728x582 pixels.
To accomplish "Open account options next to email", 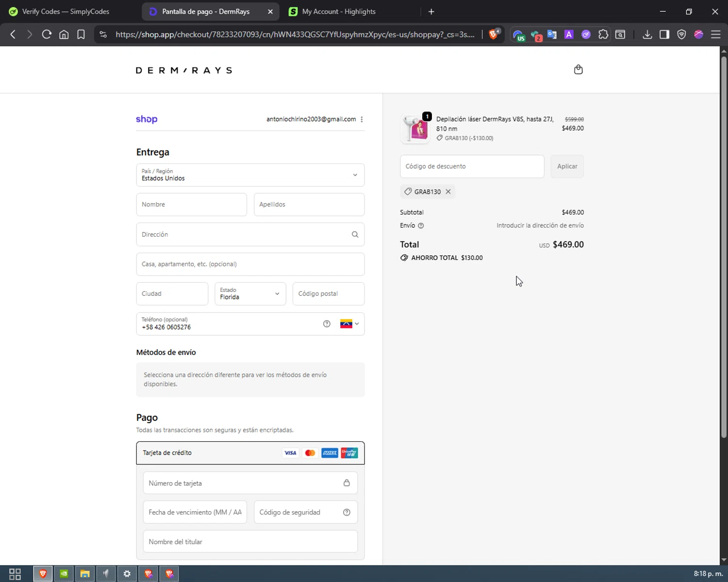I will pyautogui.click(x=362, y=119).
